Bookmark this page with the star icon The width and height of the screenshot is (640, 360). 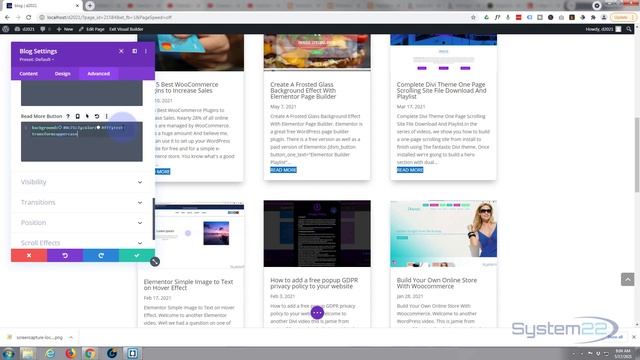[473, 17]
